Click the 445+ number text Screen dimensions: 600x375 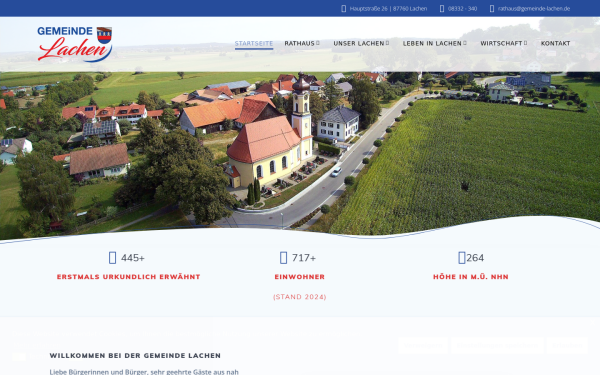tap(133, 258)
